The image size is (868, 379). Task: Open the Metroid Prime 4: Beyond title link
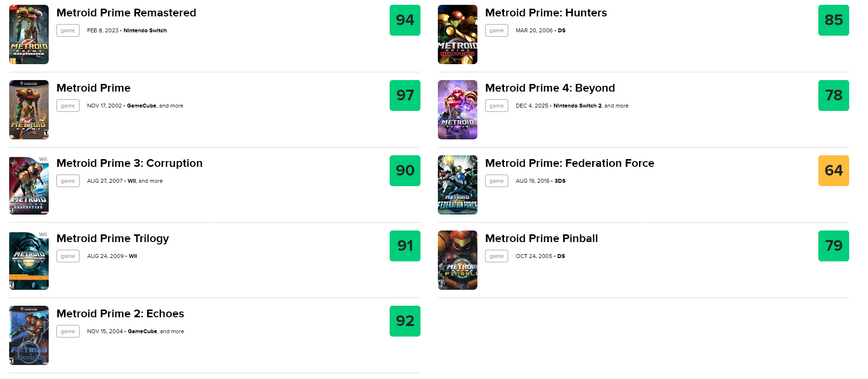tap(550, 88)
